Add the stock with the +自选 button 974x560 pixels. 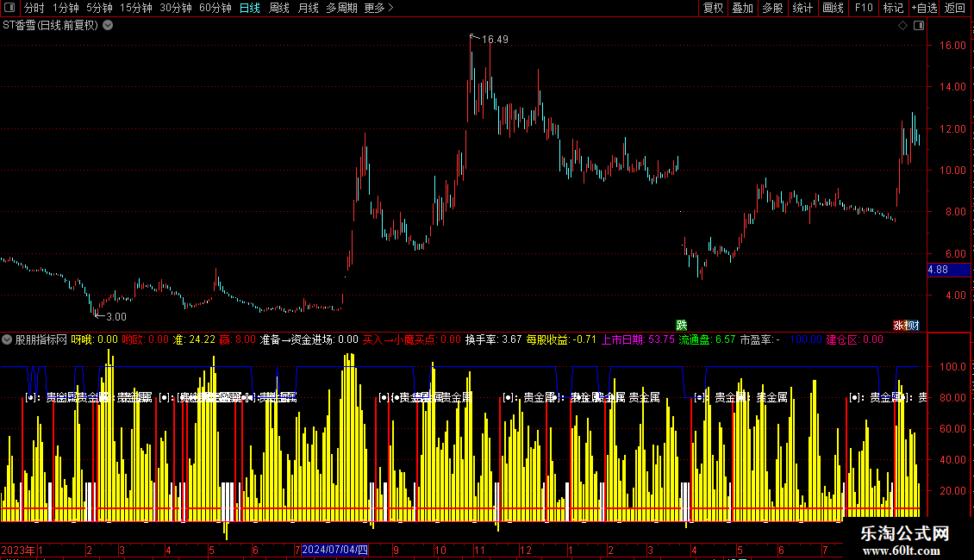tap(924, 8)
